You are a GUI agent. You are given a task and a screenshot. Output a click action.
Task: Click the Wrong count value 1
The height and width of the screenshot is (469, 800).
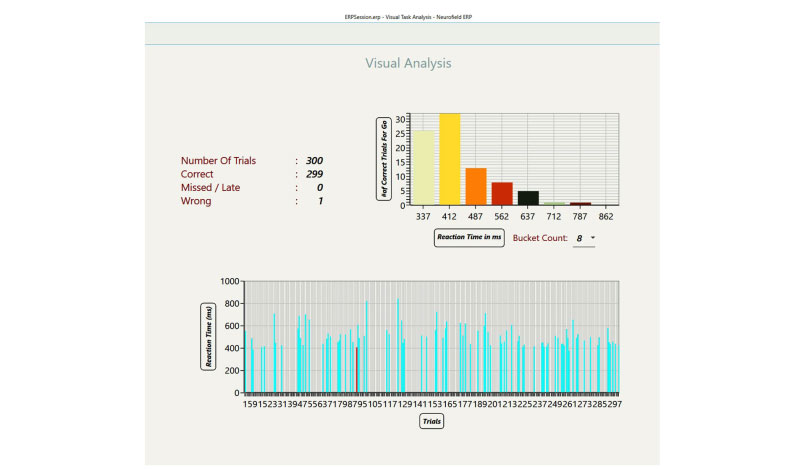(x=320, y=201)
